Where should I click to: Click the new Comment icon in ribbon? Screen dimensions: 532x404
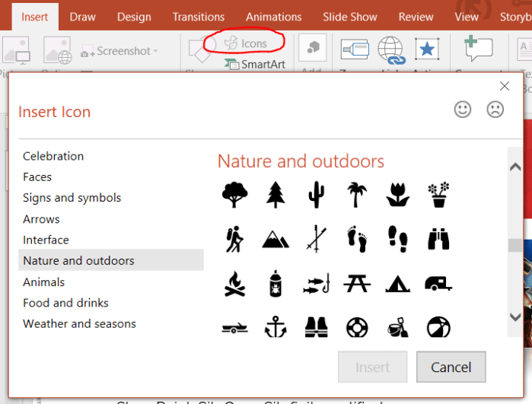coord(479,48)
